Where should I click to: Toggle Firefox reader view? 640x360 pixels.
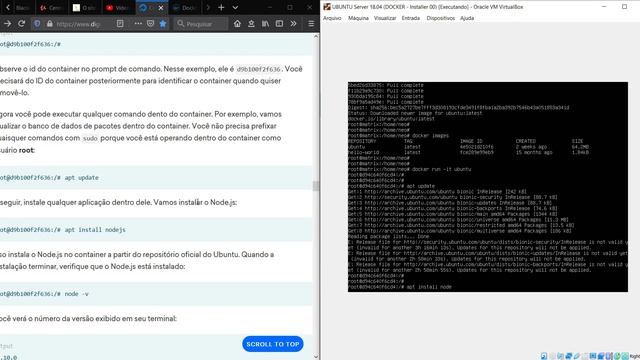tap(120, 24)
